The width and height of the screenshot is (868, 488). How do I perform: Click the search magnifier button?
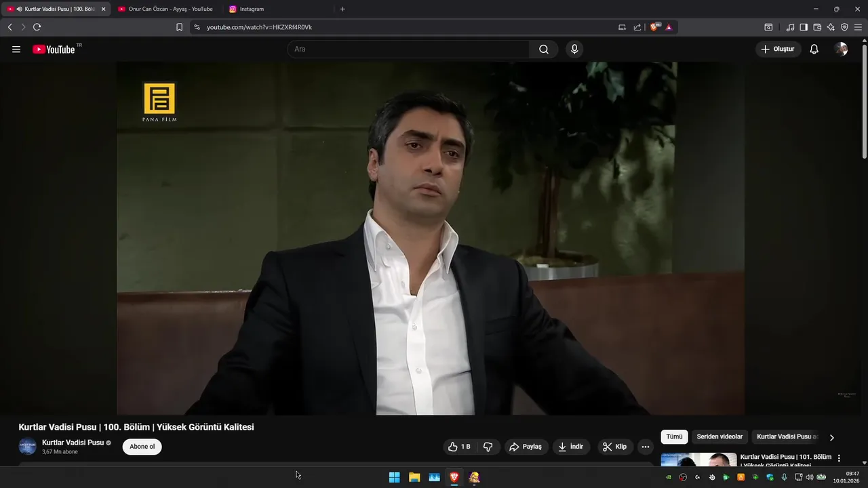coord(544,49)
